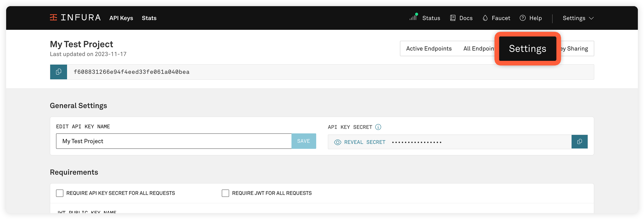Click the masked secret dots
This screenshot has height=219, width=644.
(x=416, y=142)
